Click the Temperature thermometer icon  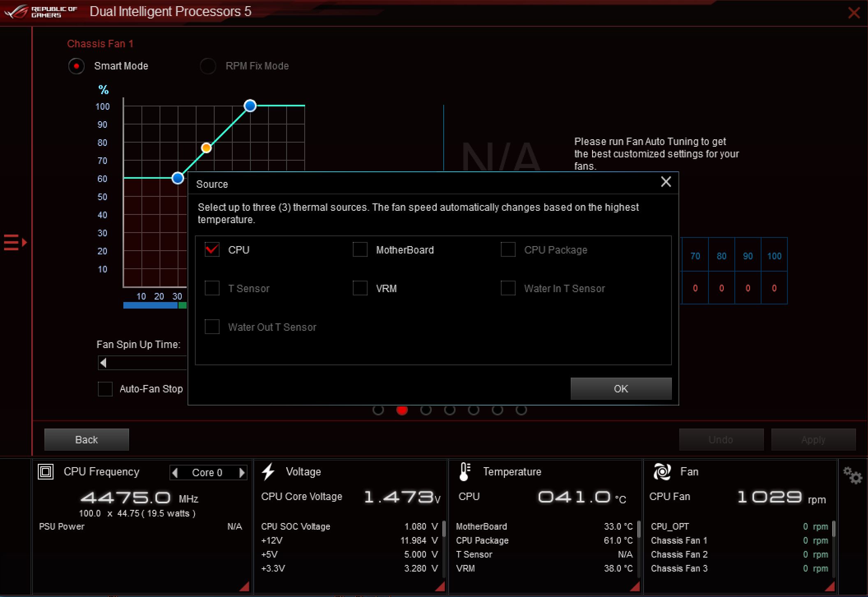(464, 471)
